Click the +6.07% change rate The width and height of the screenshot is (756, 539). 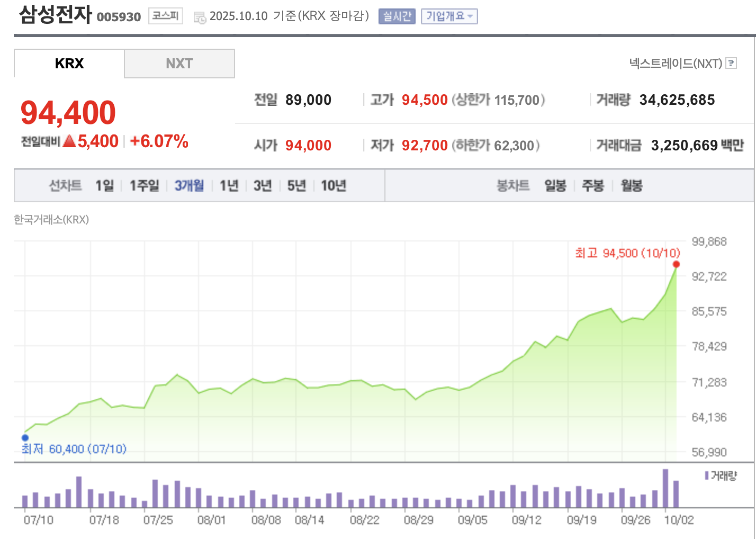159,141
